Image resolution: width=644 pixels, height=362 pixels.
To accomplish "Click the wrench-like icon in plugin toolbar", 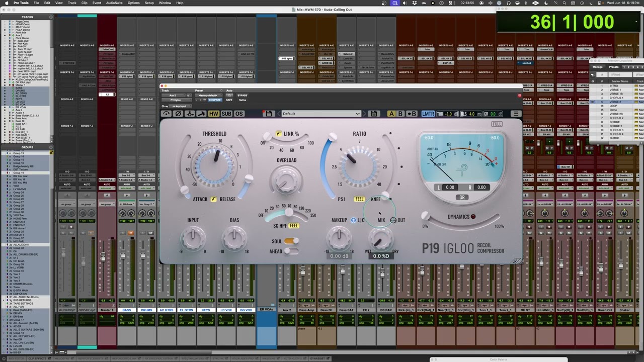I will [x=201, y=114].
